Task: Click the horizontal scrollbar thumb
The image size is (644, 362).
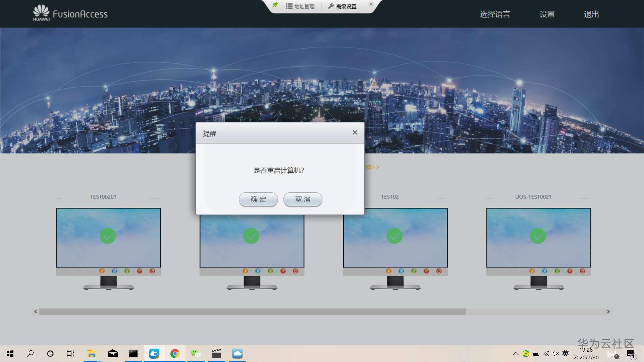Action: coord(252,312)
